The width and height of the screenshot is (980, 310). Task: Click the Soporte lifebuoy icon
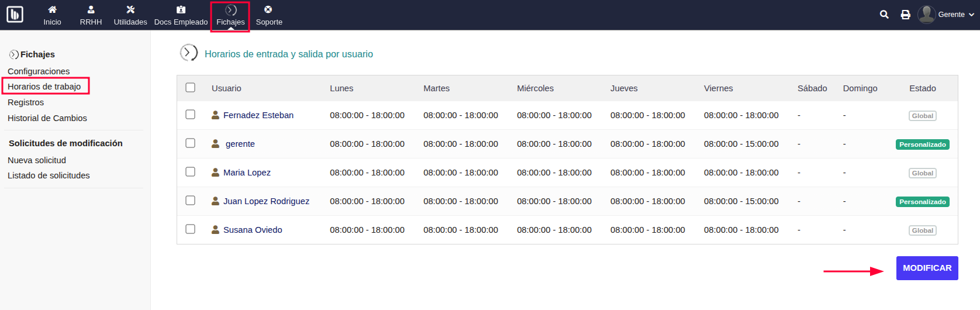268,9
